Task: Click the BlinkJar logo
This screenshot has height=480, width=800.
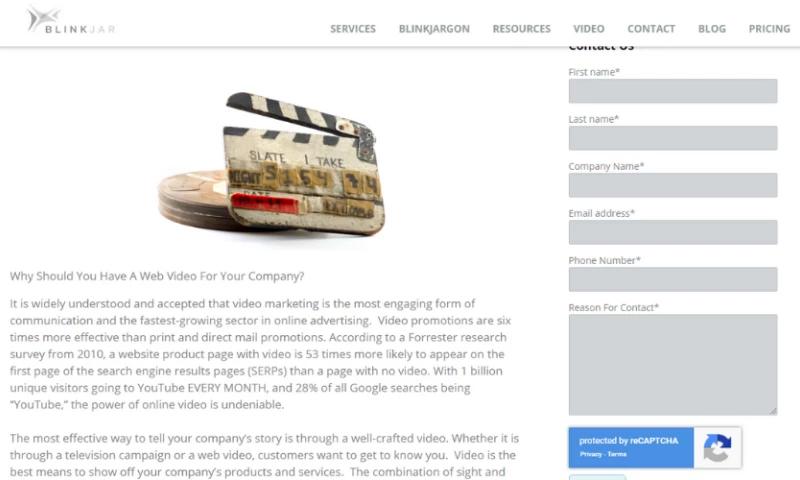Action: [71, 20]
